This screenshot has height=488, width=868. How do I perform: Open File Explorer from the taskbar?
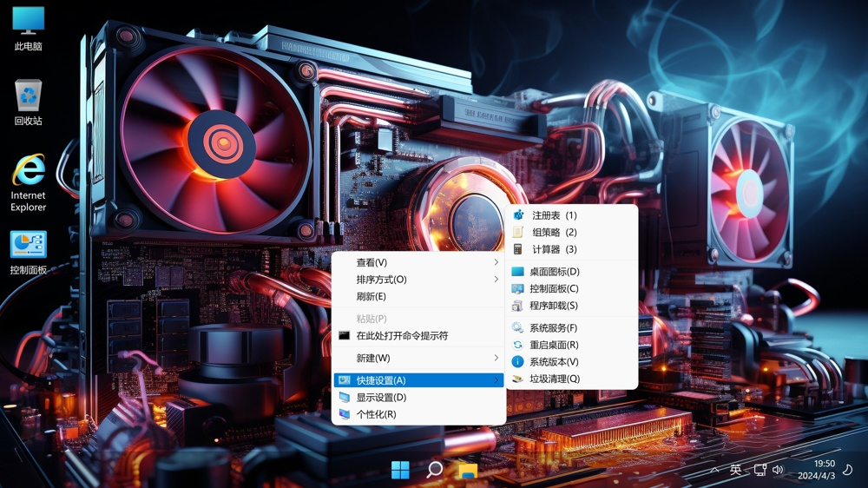[469, 471]
